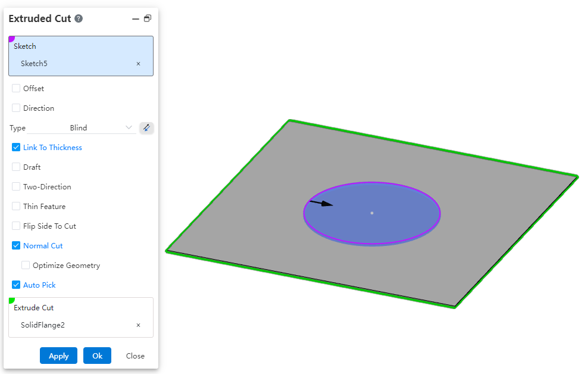Click the reverse direction icon beside Type
This screenshot has width=588, height=374.
click(x=146, y=127)
